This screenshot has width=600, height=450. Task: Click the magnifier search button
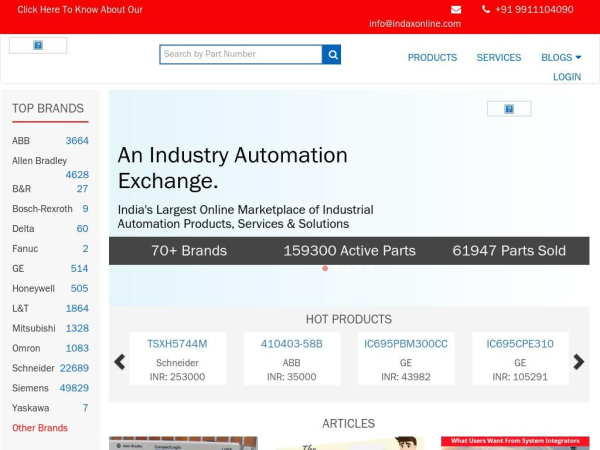point(332,55)
